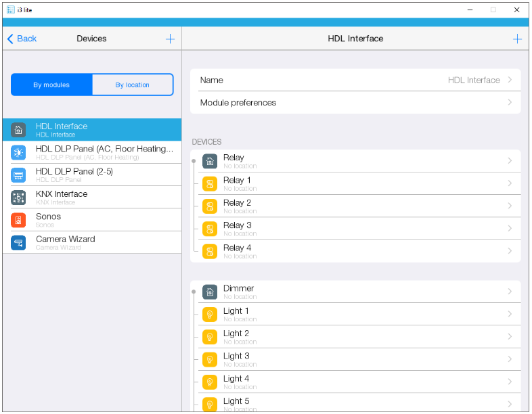Viewport: 532px width, 414px height.
Task: Switch to By location view
Action: pyautogui.click(x=133, y=85)
